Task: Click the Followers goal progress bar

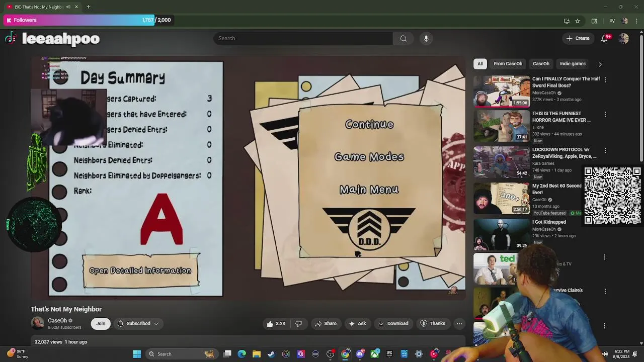Action: [x=89, y=20]
